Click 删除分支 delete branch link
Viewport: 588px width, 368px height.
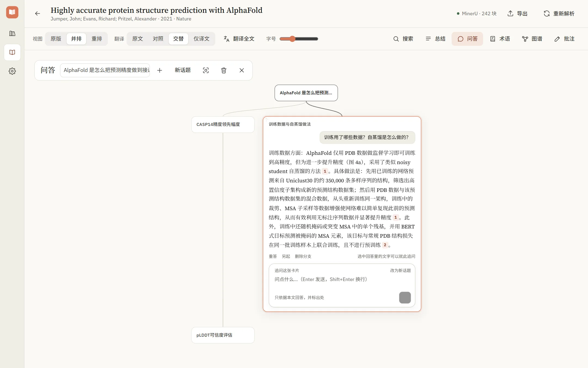click(303, 257)
